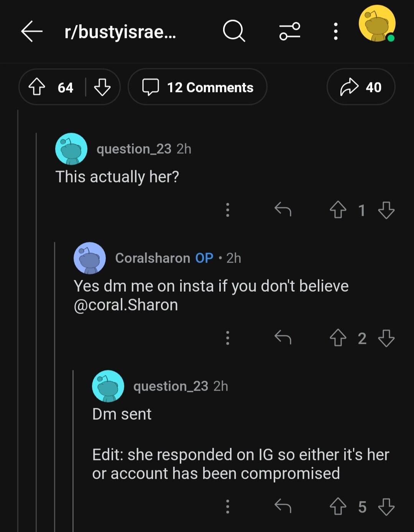Open the 12 Comments button
This screenshot has height=532, width=414.
tap(197, 87)
